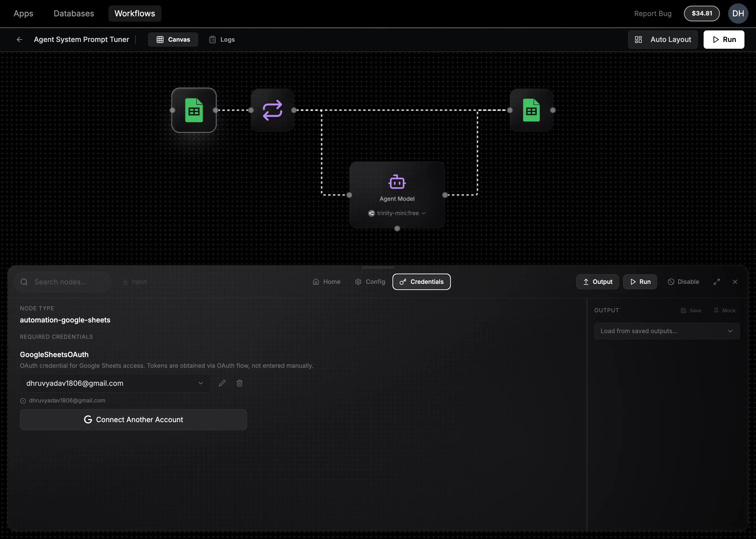Run the entire workflow
Viewport: 756px width, 539px height.
coord(724,39)
